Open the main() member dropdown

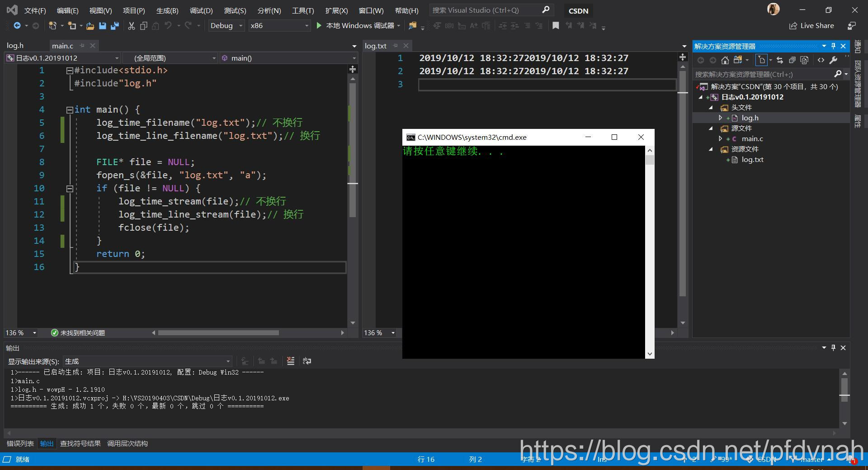click(288, 58)
